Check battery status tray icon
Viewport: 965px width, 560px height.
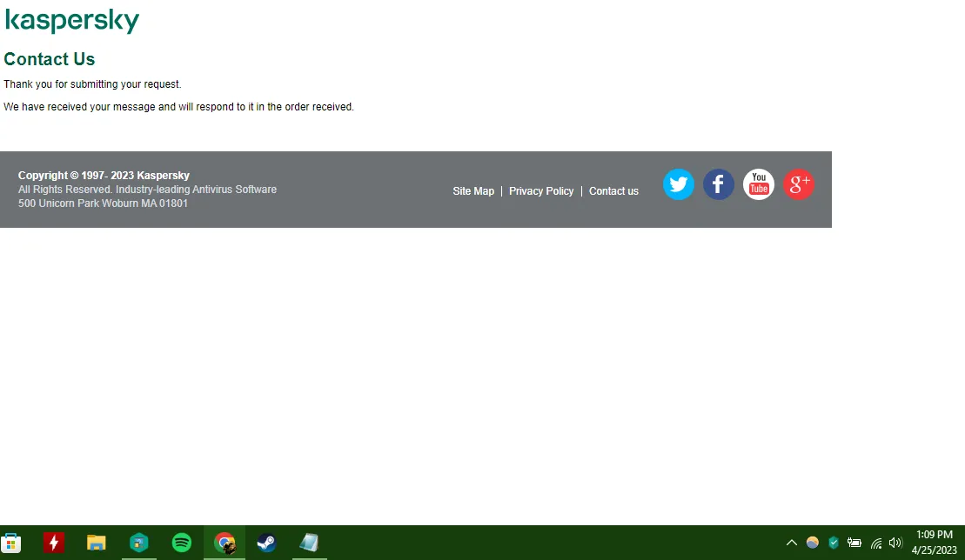[854, 543]
